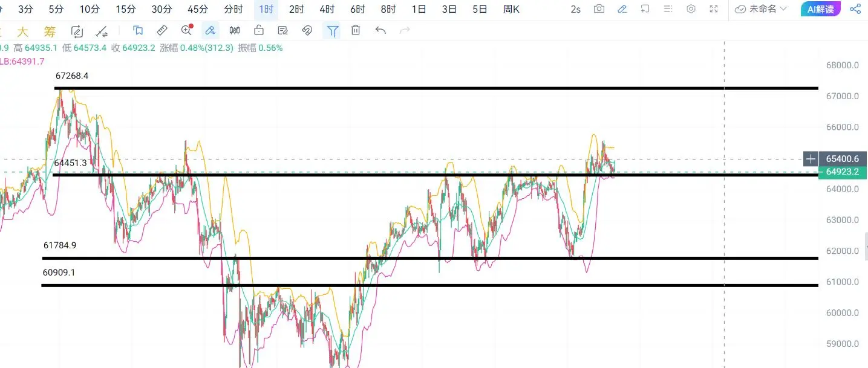Activate the zoom-in magnifier tool
This screenshot has height=368, width=868.
point(187,30)
